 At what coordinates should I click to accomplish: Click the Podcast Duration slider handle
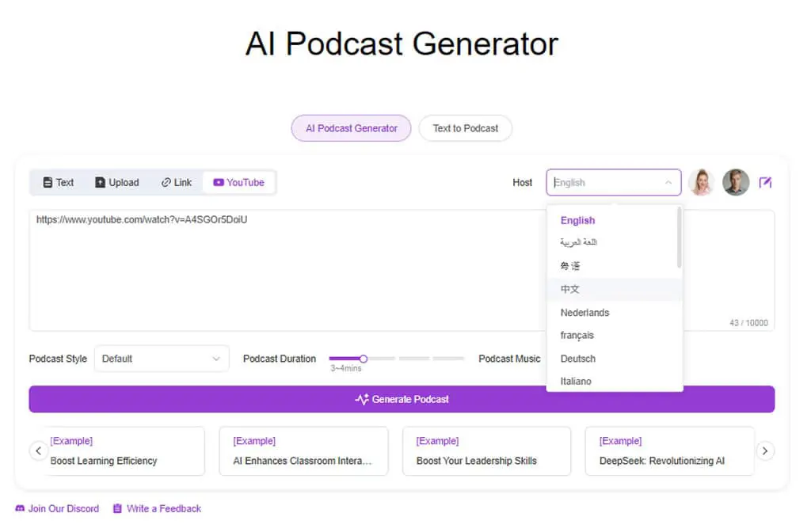coord(363,359)
